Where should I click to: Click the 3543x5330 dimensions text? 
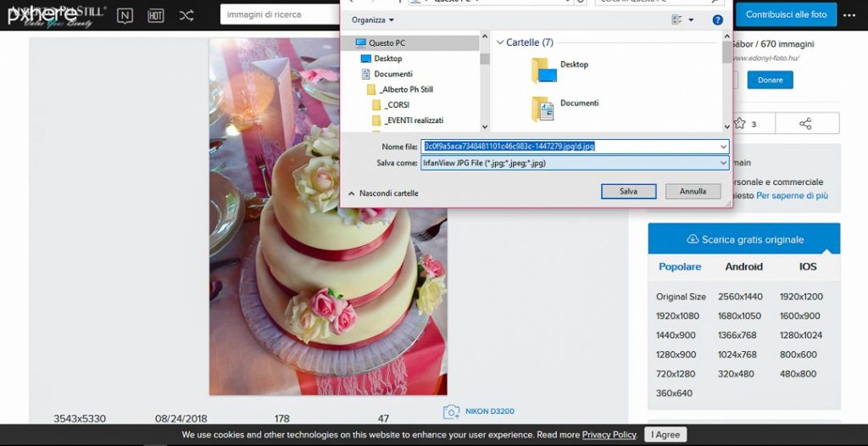coord(79,419)
